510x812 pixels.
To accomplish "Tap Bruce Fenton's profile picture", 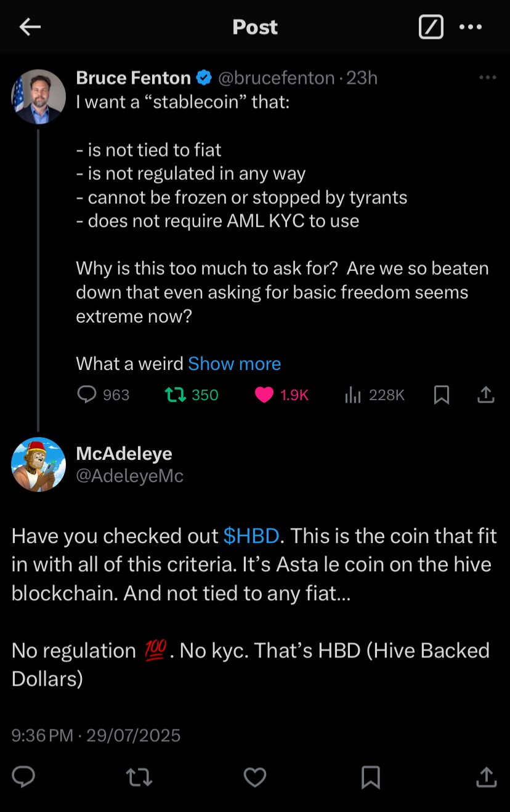I will pos(39,97).
